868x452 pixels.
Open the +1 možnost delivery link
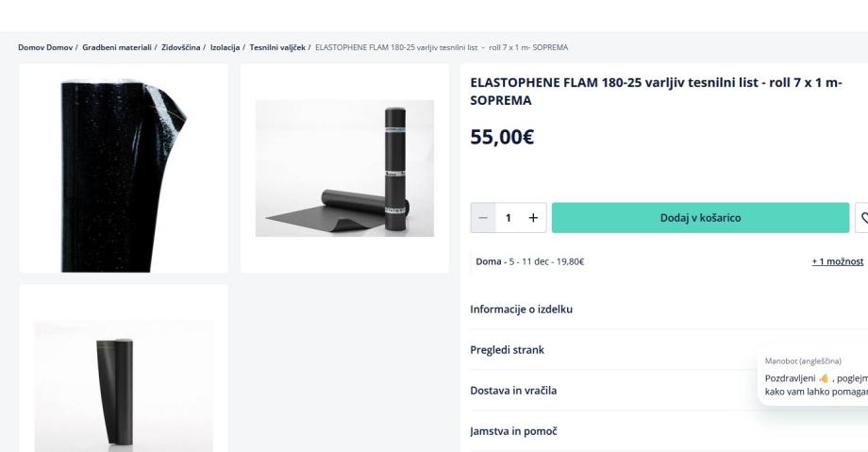click(838, 261)
